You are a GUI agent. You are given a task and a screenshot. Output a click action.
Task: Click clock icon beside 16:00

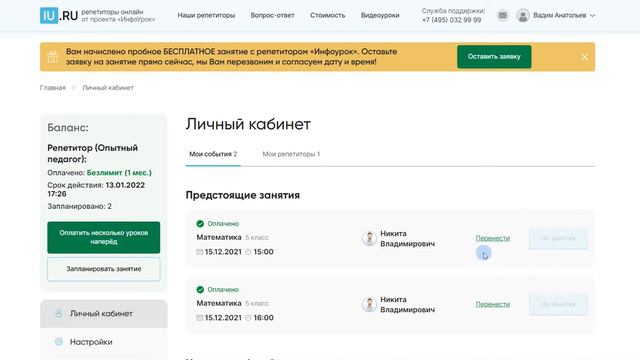[x=248, y=318]
